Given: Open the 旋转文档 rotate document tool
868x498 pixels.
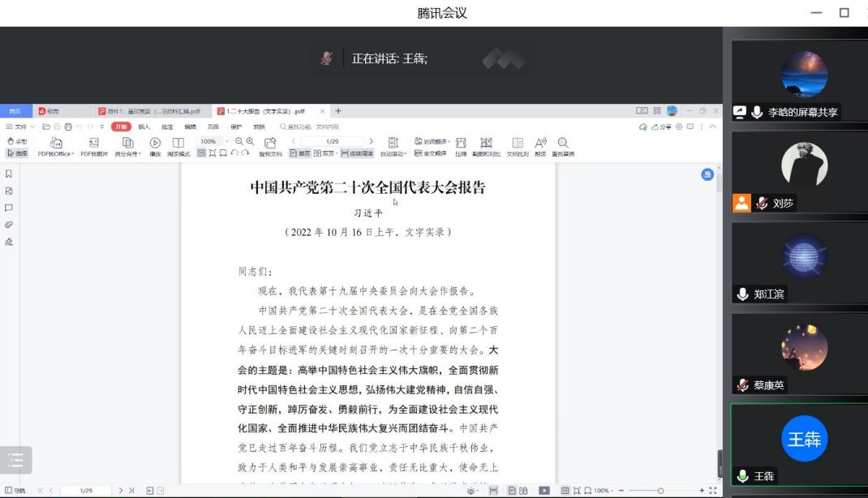Looking at the screenshot, I should pyautogui.click(x=270, y=144).
